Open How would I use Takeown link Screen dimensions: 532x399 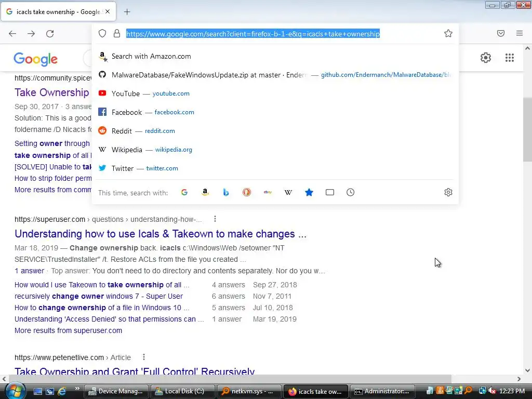102,285
